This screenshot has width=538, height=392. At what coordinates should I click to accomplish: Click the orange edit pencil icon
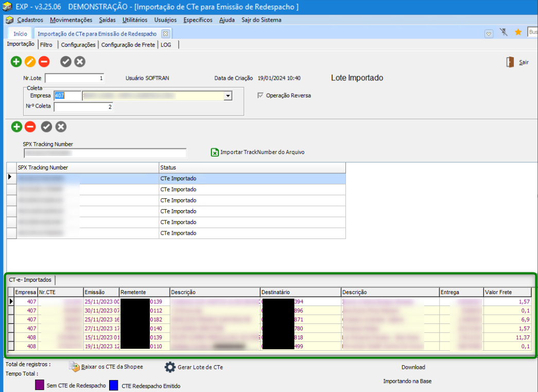[x=30, y=62]
